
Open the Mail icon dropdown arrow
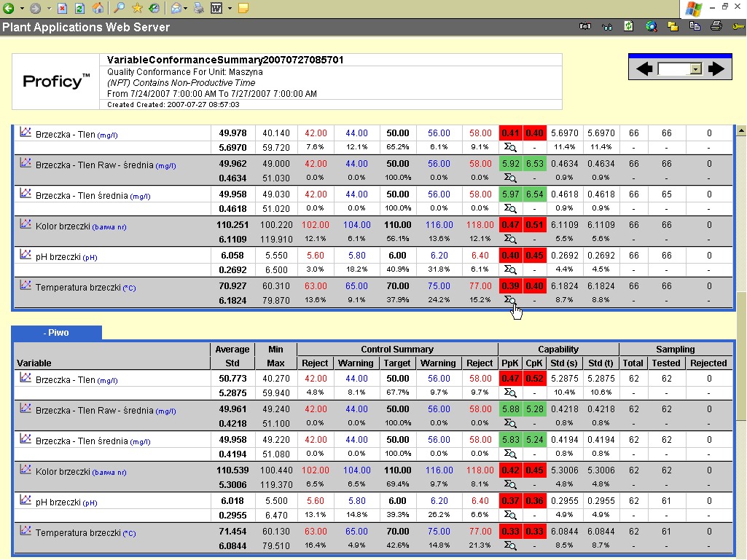coord(185,9)
